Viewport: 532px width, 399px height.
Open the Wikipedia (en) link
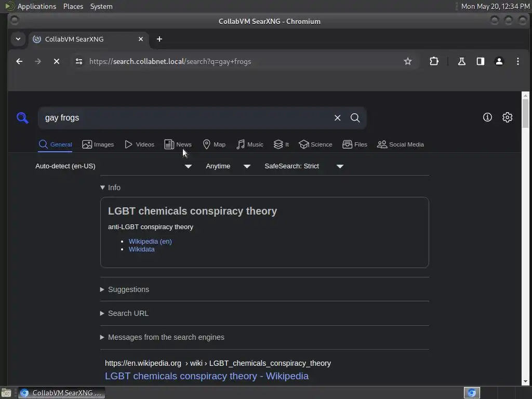click(150, 241)
